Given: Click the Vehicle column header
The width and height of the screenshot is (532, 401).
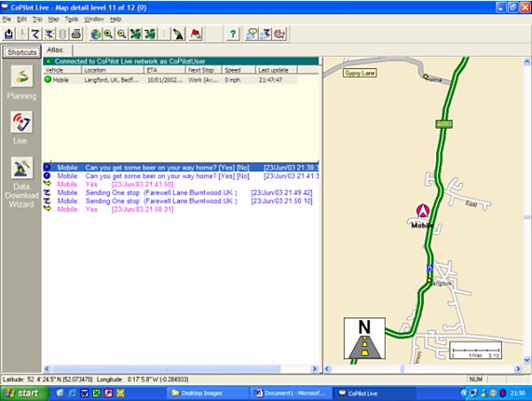Looking at the screenshot, I should [62, 70].
